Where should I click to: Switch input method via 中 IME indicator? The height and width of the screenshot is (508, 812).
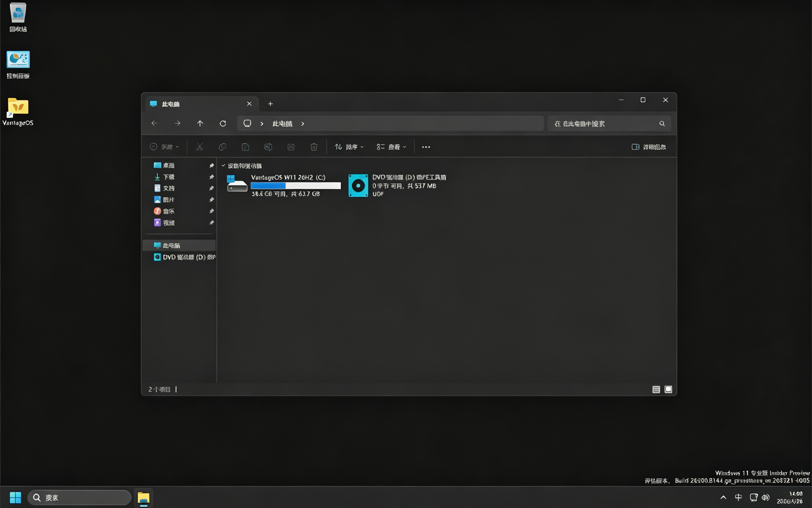[x=738, y=497]
